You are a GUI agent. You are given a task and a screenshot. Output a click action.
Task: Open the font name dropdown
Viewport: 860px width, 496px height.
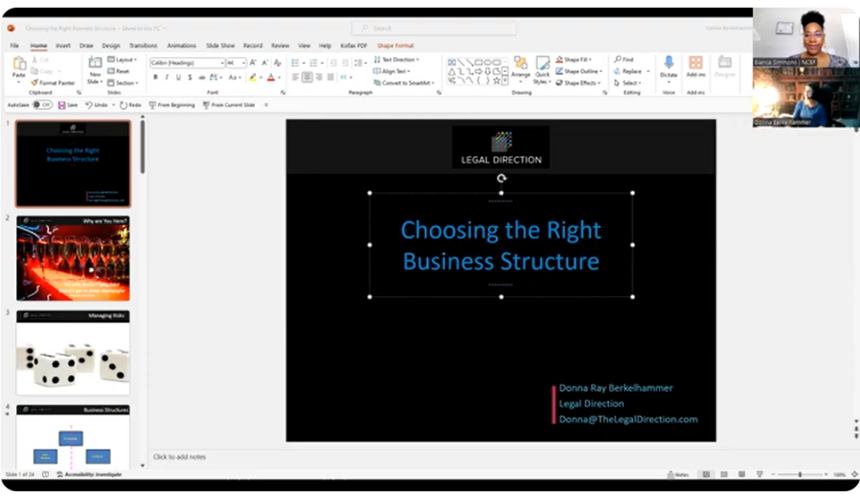pyautogui.click(x=222, y=63)
